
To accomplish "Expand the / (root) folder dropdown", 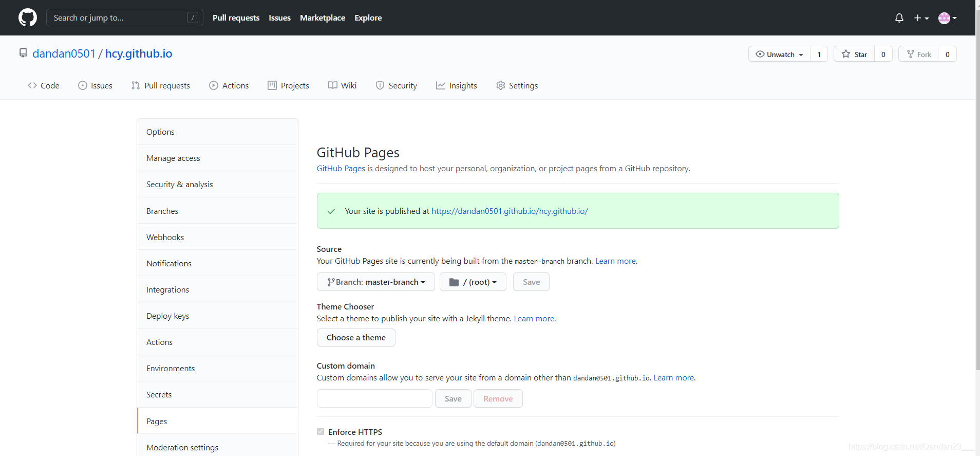I will [473, 282].
